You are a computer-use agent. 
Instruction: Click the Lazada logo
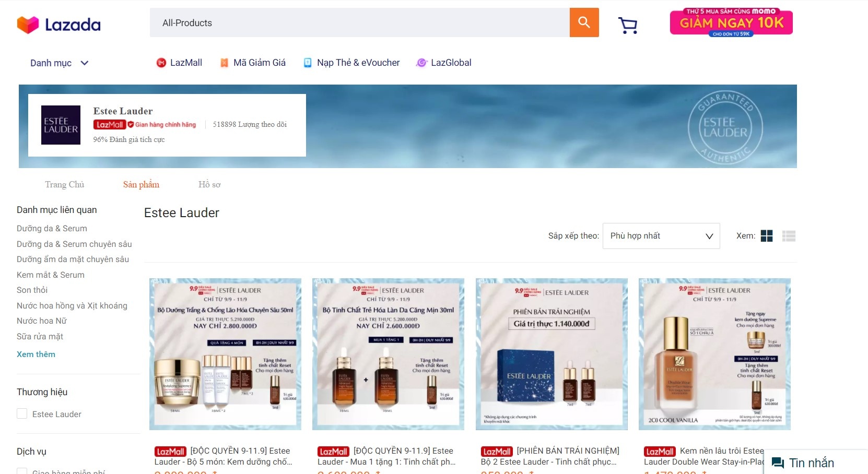58,25
